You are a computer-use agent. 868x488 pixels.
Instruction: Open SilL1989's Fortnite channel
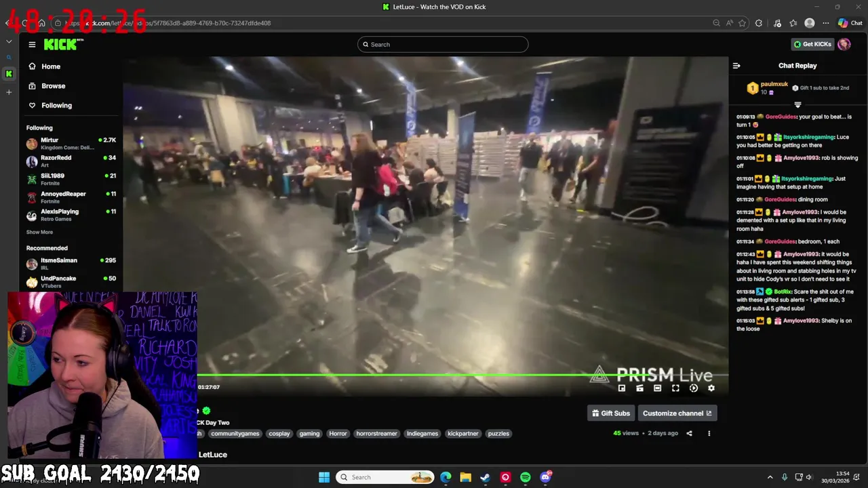[x=71, y=179]
